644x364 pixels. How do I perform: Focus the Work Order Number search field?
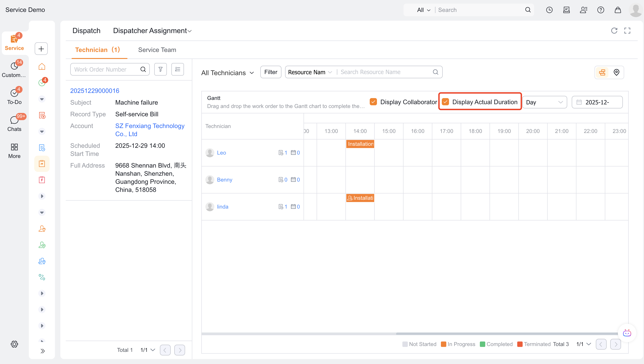[x=110, y=69]
